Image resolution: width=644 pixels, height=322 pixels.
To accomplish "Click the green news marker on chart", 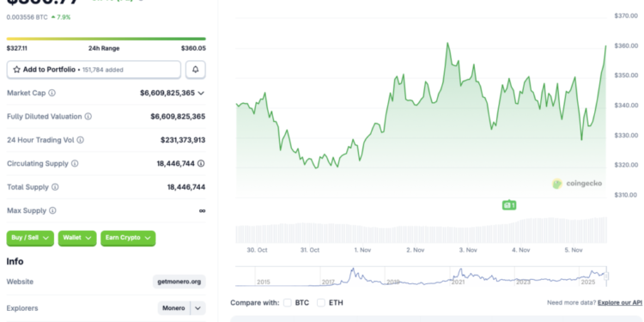I will (509, 205).
